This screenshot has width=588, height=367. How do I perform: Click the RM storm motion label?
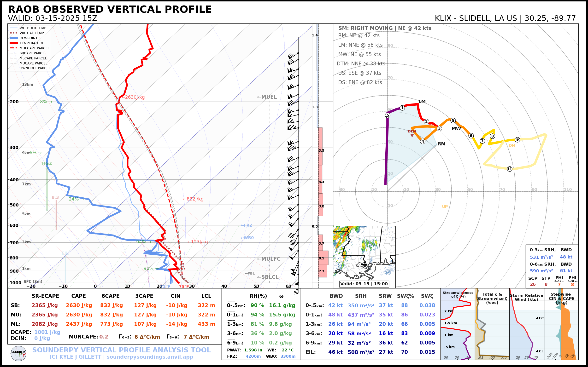[441, 144]
